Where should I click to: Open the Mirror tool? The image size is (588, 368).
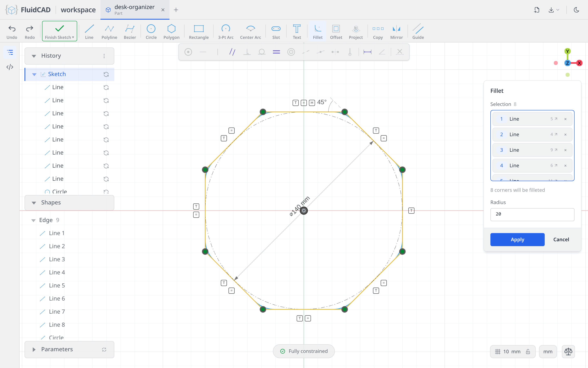tap(396, 32)
